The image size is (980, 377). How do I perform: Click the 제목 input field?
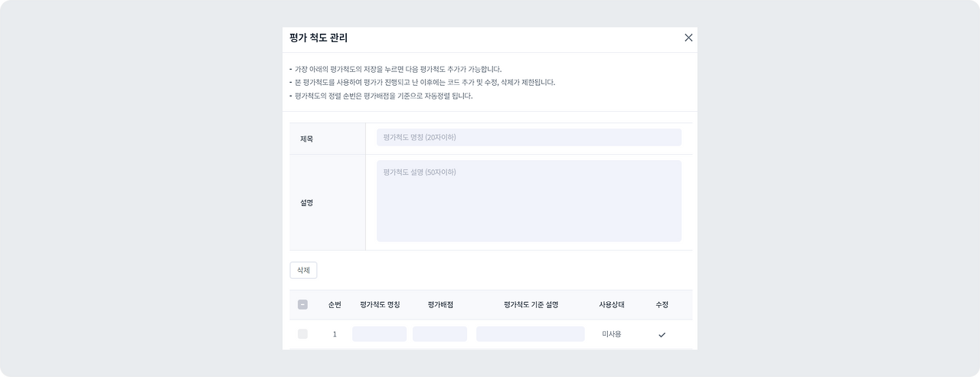click(529, 137)
